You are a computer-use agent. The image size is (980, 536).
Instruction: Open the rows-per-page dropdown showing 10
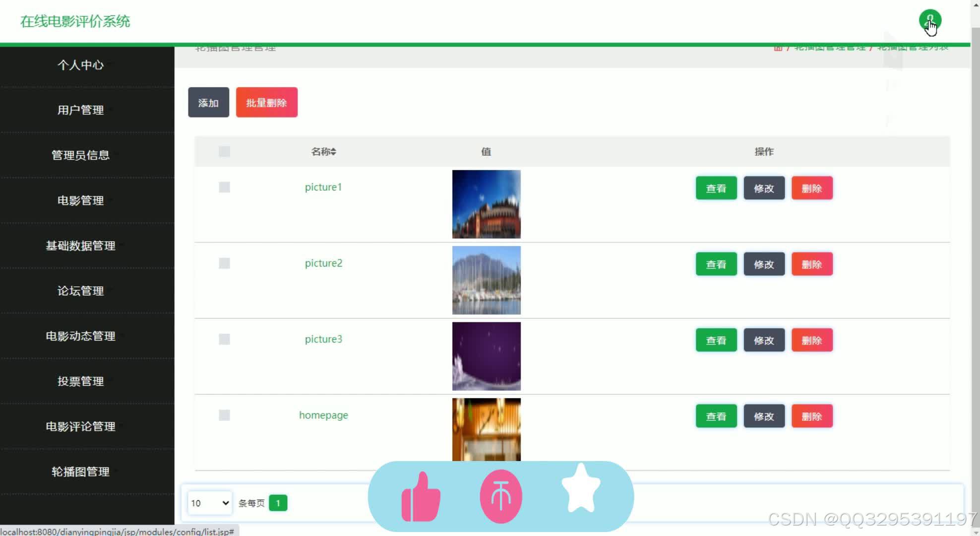210,503
